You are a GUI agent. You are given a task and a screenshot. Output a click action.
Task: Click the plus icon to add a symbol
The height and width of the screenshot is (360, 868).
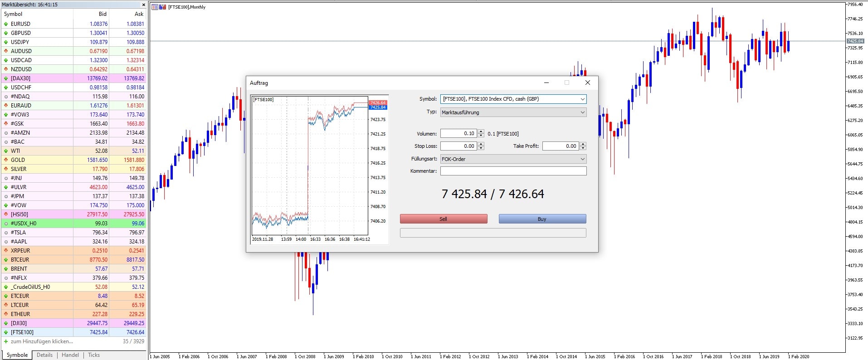click(6, 341)
